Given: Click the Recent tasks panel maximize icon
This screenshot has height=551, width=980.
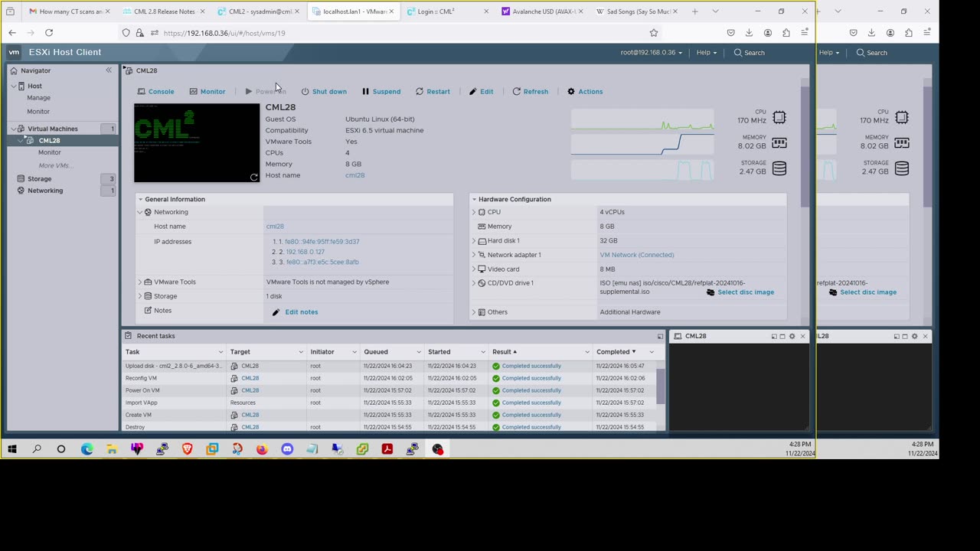Looking at the screenshot, I should (x=660, y=336).
